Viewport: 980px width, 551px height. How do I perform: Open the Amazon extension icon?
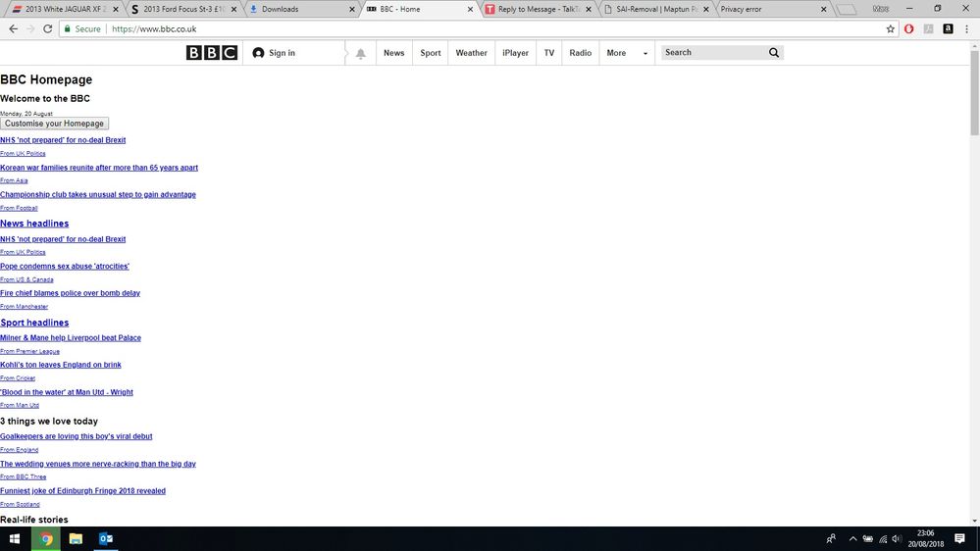(x=949, y=28)
